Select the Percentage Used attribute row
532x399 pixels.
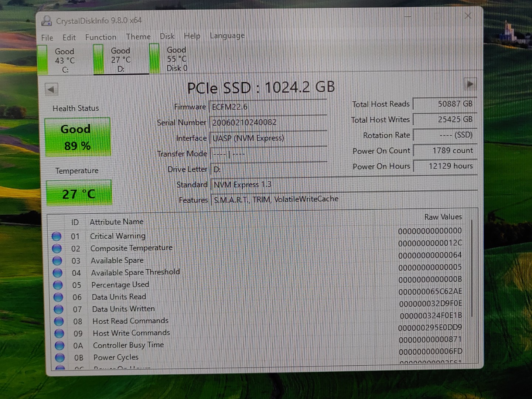(259, 282)
